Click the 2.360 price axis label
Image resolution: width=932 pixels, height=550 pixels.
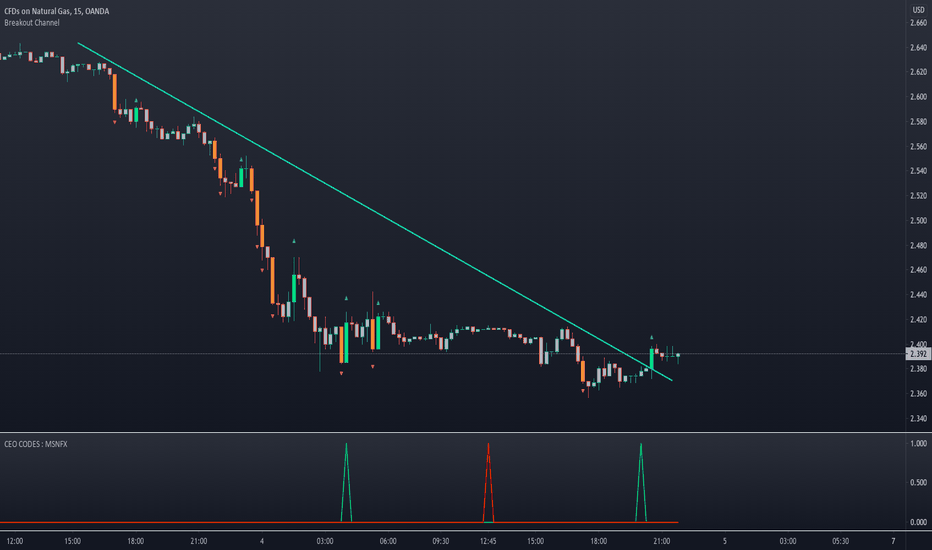[x=918, y=394]
